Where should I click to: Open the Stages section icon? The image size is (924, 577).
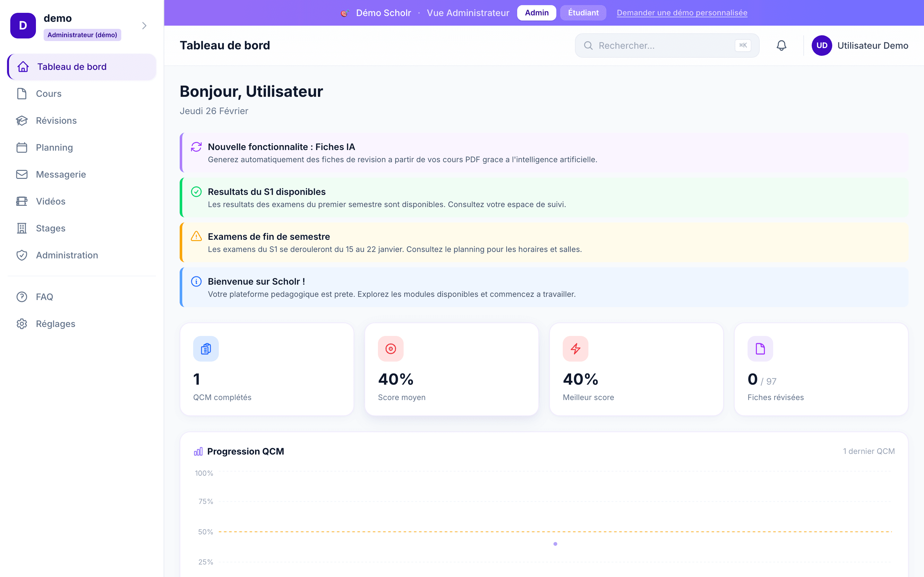[22, 228]
